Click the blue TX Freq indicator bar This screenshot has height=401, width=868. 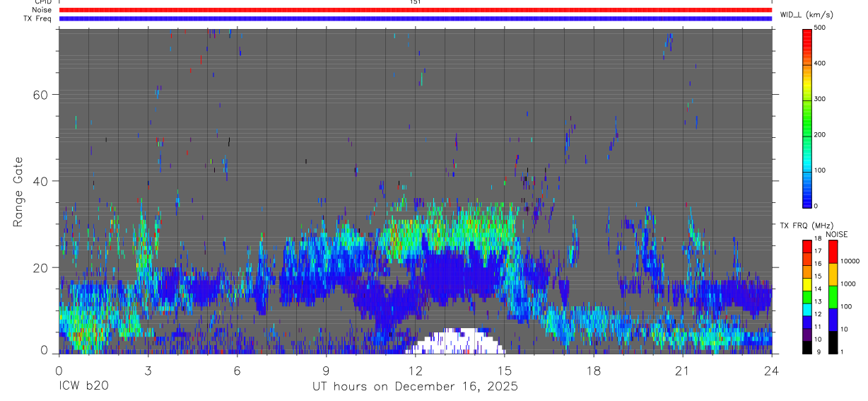416,18
